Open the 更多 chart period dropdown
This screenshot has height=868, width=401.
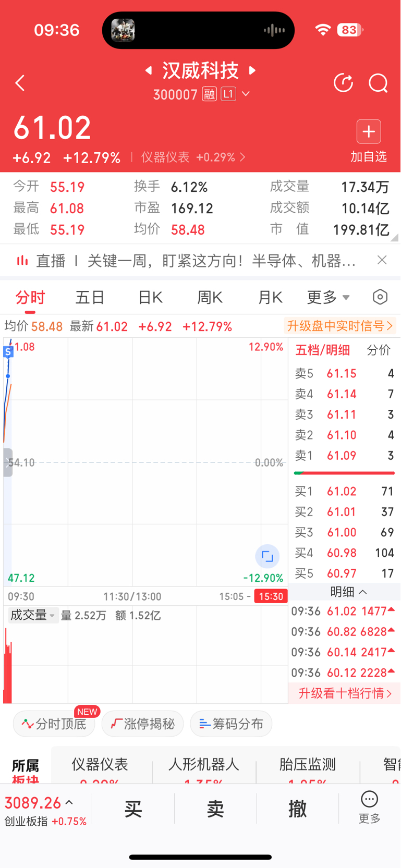click(329, 298)
